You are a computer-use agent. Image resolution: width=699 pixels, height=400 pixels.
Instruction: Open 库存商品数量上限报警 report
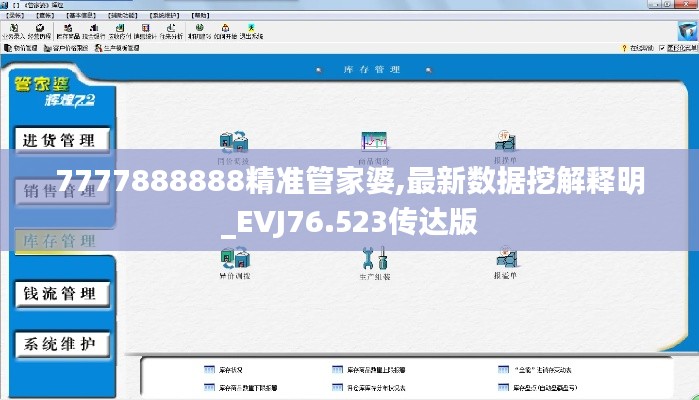pos(376,370)
